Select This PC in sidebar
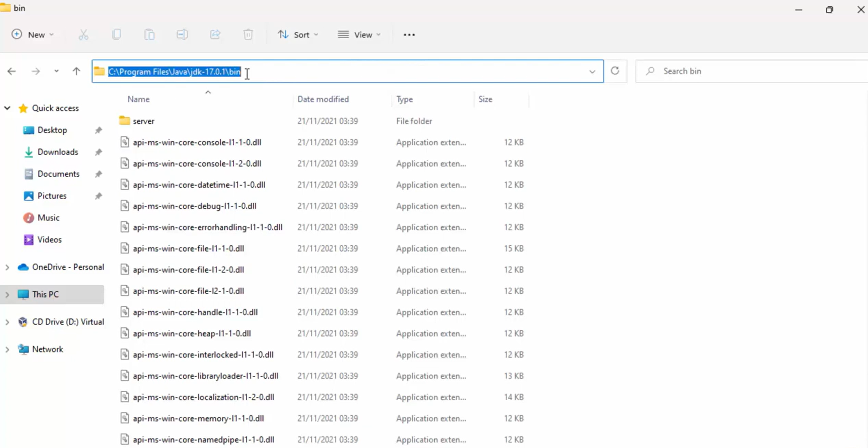The image size is (868, 448). tap(45, 295)
